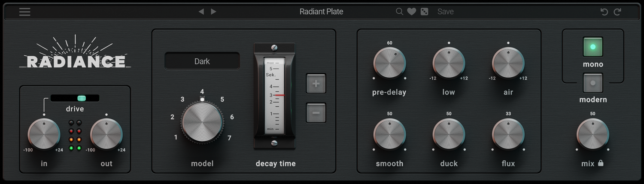Click the undo arrow
Screen dimensions: 644x184
click(x=604, y=12)
